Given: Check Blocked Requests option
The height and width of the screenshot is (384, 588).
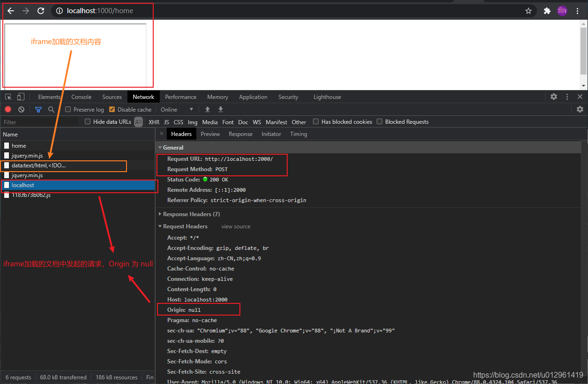Looking at the screenshot, I should [380, 121].
